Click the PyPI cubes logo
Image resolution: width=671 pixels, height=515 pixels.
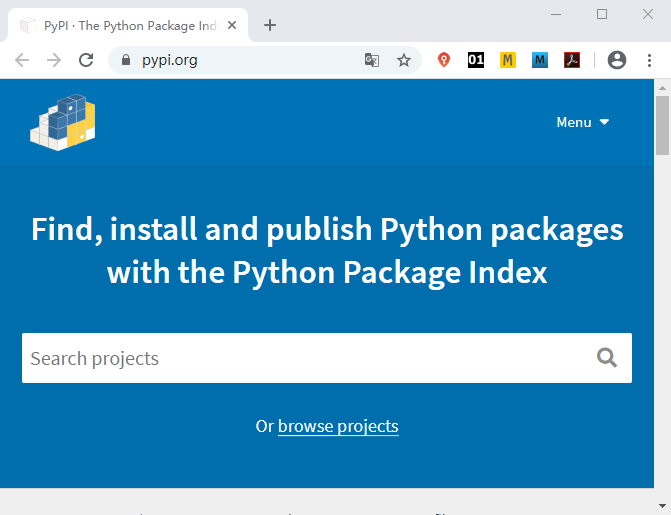pos(63,122)
